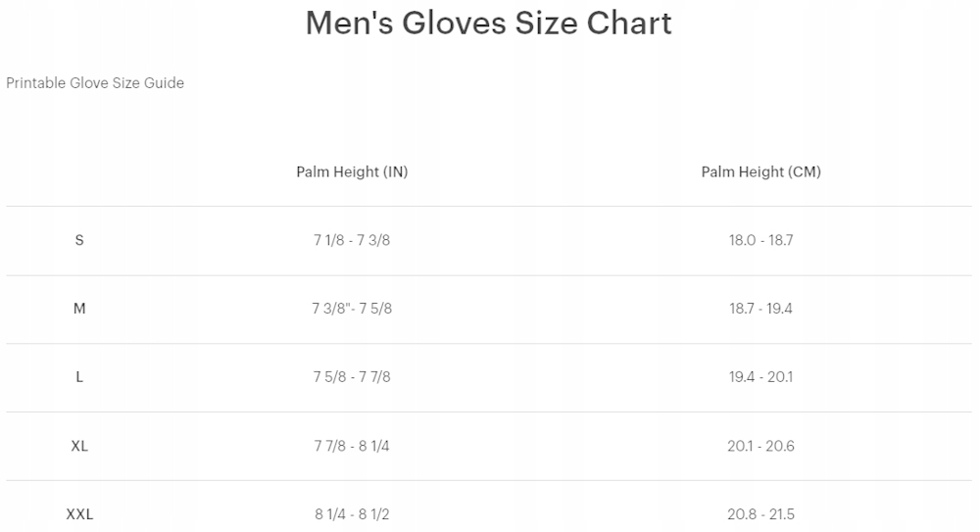Screen dimensions: 980x532
Task: Click the 7 7/8 - 8 1/4 inch value
Action: [352, 446]
